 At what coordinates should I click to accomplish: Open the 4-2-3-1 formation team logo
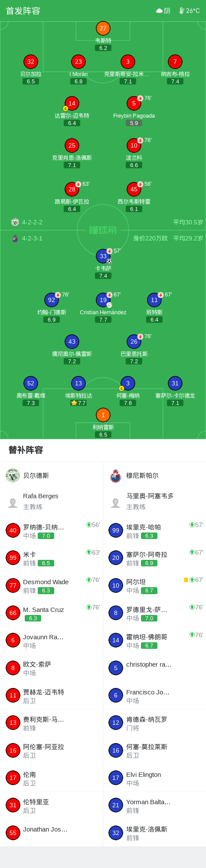(x=15, y=238)
